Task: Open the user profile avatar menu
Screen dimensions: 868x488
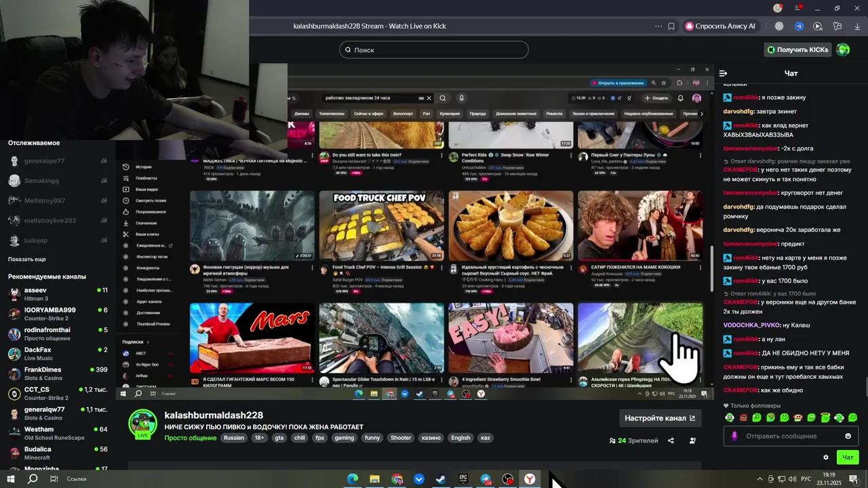Action: (843, 49)
